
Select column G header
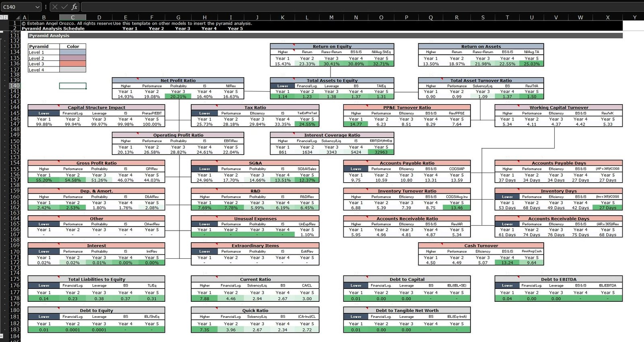pyautogui.click(x=178, y=17)
